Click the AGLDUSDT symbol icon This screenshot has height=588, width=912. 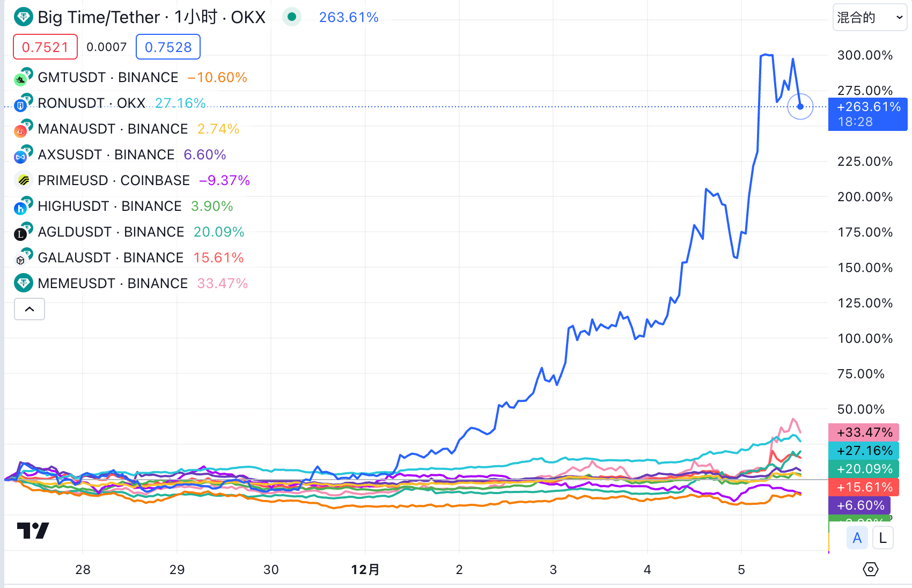[x=23, y=232]
